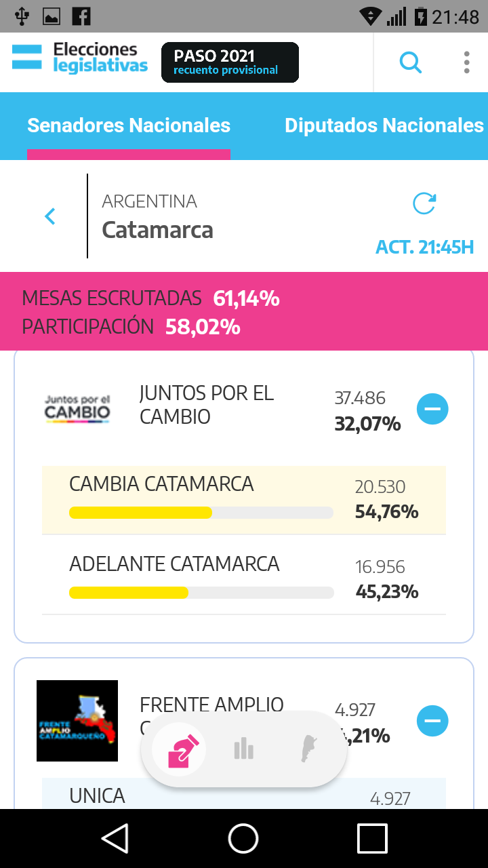Screen dimensions: 488x868
Task: Tap the Frente Amplio Catamarqueño party logo
Action: tap(77, 721)
